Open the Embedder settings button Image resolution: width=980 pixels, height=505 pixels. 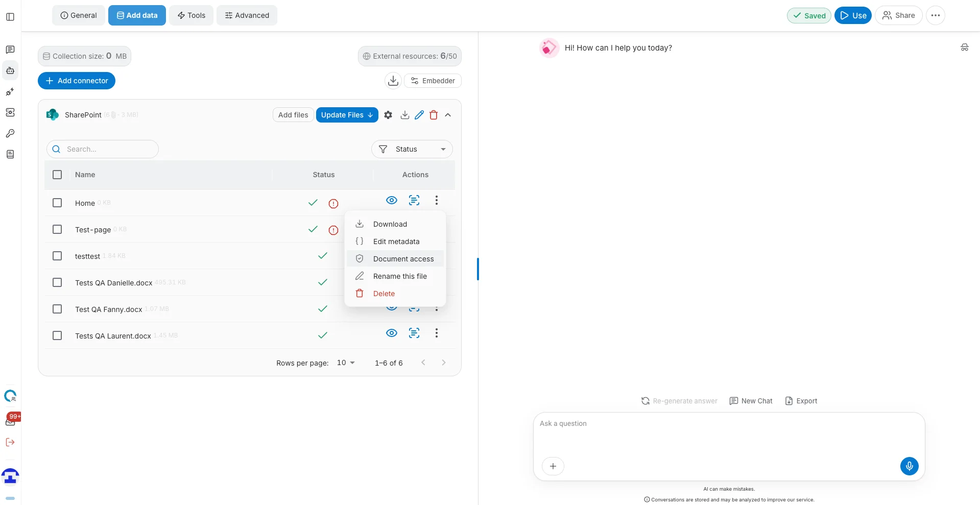point(433,81)
